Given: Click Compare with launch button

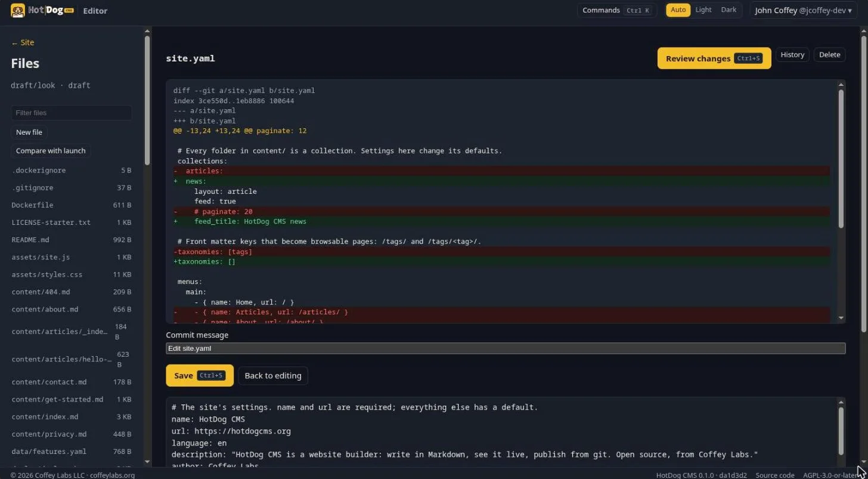Looking at the screenshot, I should click(51, 151).
